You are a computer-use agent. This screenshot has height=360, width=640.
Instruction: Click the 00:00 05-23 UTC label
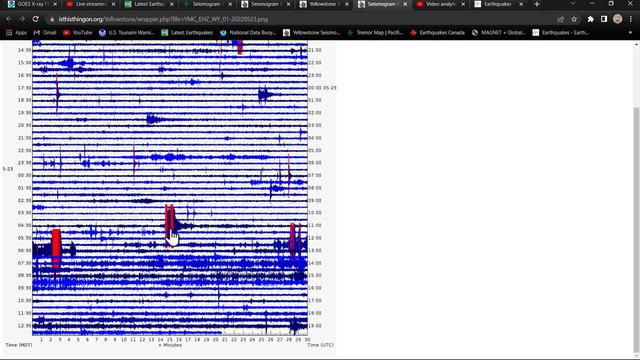tap(322, 88)
